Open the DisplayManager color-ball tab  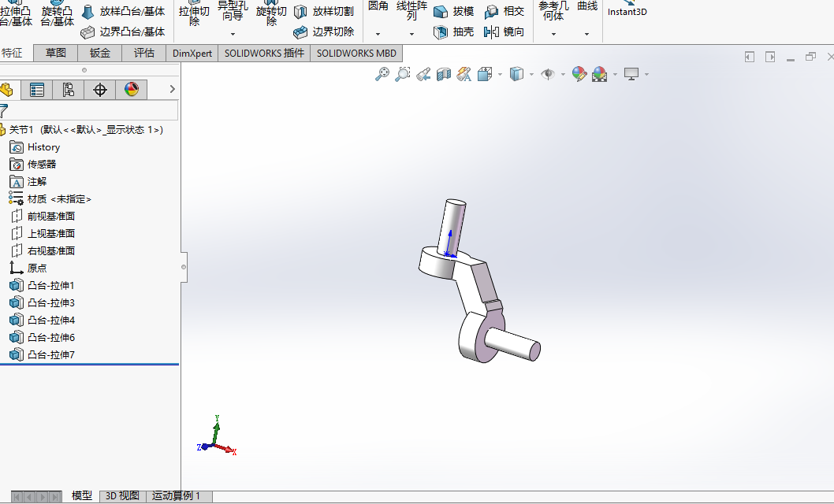click(x=132, y=89)
